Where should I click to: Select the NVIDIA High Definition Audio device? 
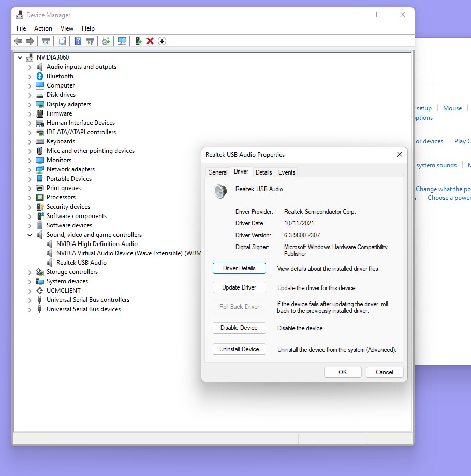[97, 244]
